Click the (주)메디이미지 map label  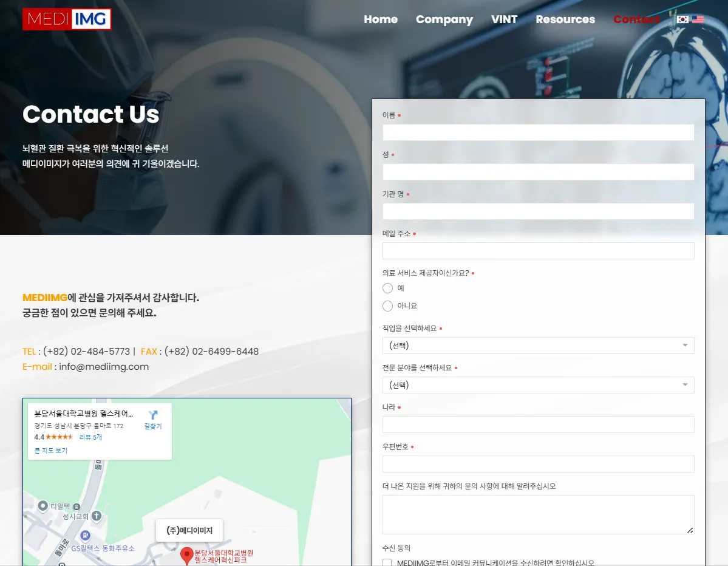click(189, 530)
